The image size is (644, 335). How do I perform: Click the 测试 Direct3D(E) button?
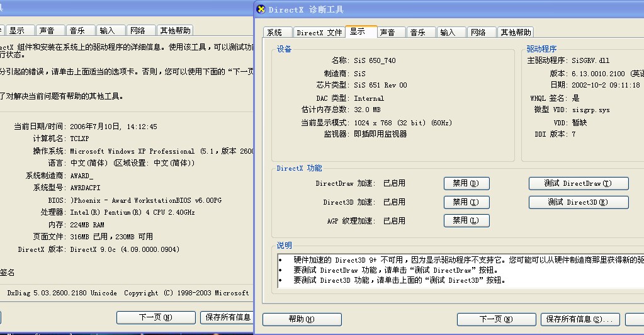coord(579,202)
